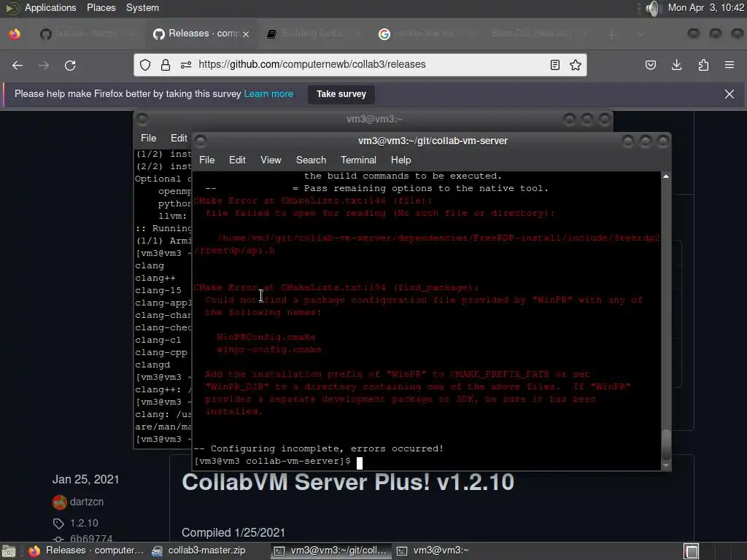Image resolution: width=747 pixels, height=560 pixels.
Task: Toggle reader view icon
Action: [555, 65]
